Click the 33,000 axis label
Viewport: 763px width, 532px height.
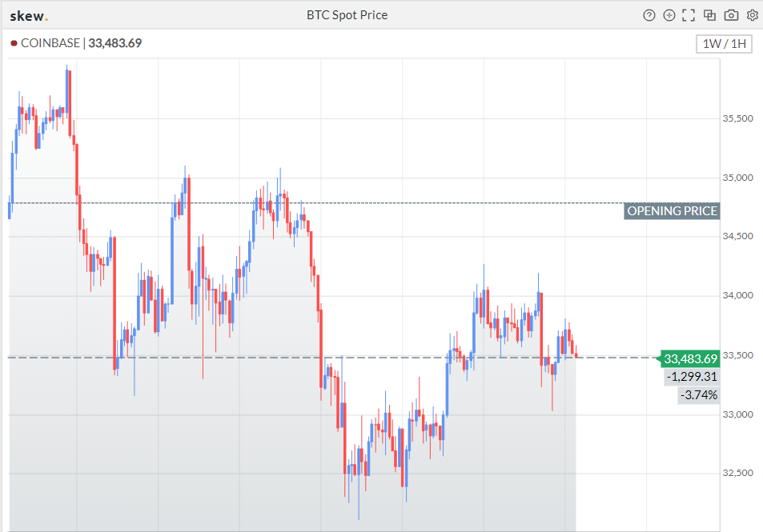(x=737, y=414)
